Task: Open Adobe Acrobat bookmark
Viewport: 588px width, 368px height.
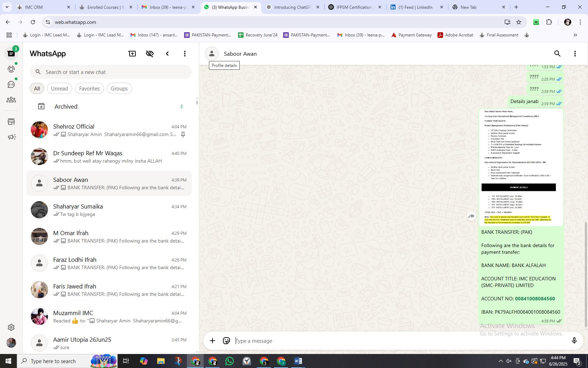Action: 455,35
